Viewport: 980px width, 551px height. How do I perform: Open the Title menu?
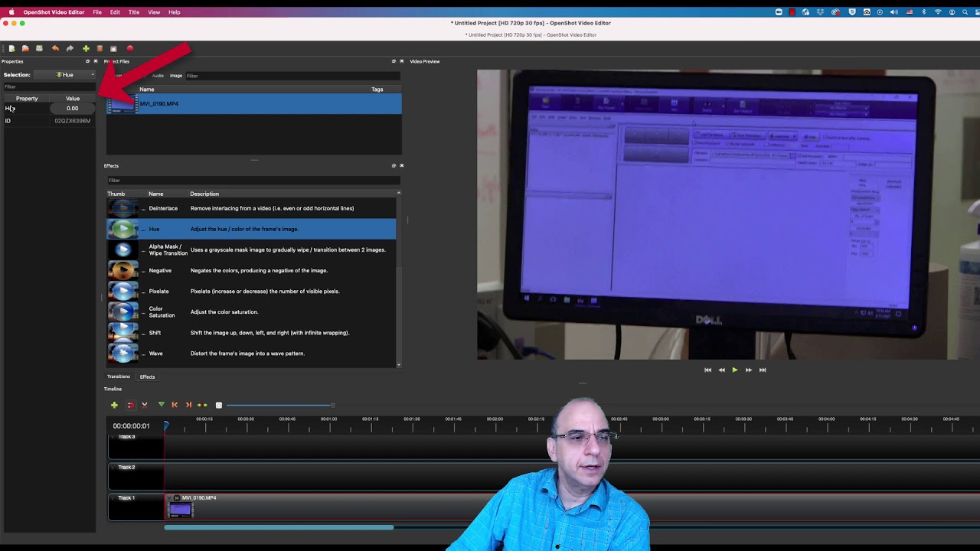tap(134, 12)
